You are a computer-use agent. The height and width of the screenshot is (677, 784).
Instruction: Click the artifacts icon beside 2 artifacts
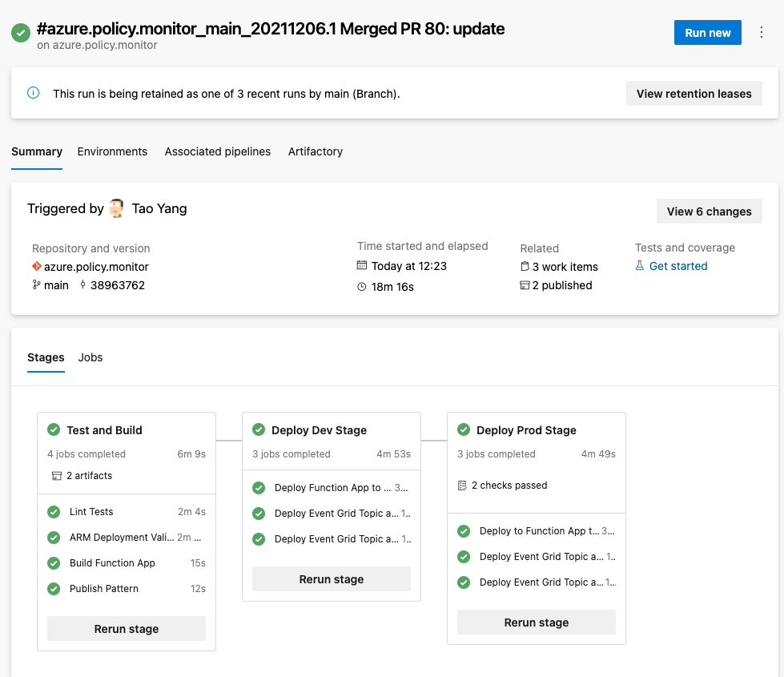(x=57, y=475)
